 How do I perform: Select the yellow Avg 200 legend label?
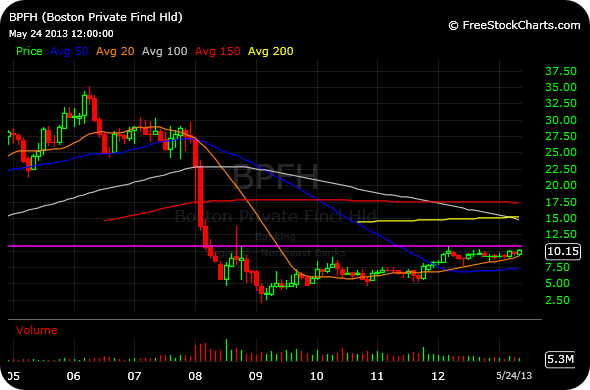click(x=271, y=51)
